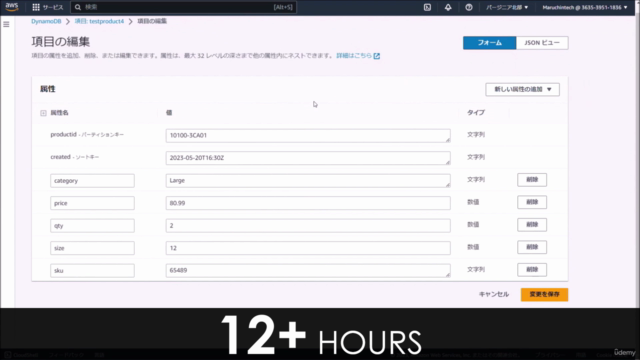
Task: Delete the qty attribute
Action: click(532, 224)
